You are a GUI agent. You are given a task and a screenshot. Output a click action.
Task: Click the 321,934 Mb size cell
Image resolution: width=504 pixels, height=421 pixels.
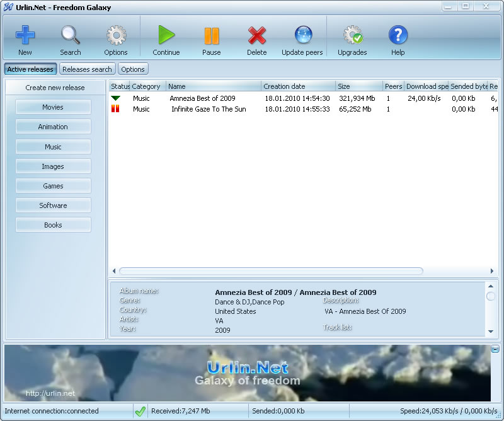pos(357,98)
